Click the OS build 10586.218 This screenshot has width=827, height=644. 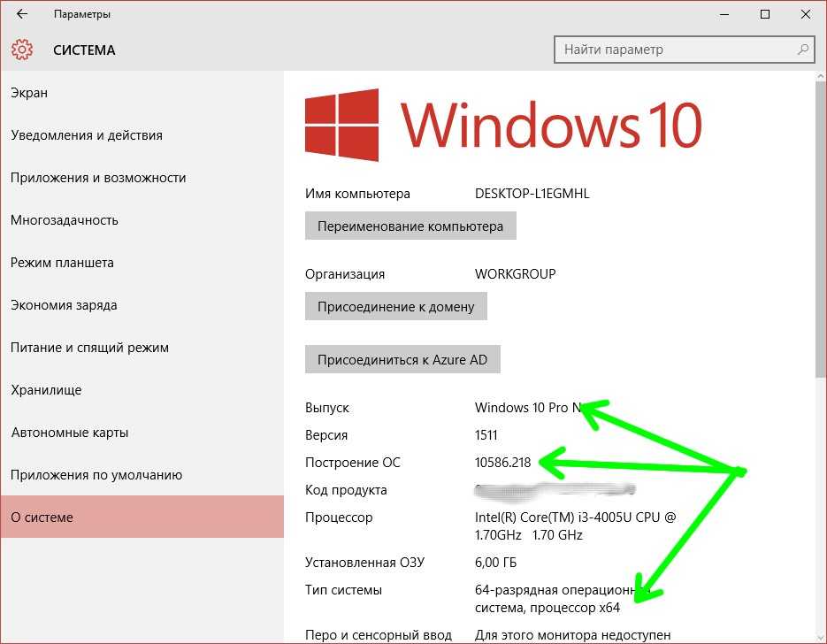click(x=502, y=463)
